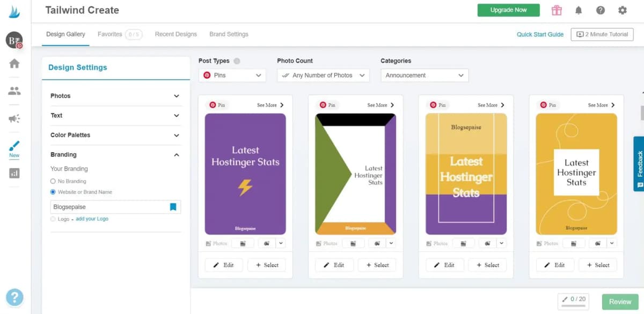Expand the Text settings section

[x=115, y=115]
